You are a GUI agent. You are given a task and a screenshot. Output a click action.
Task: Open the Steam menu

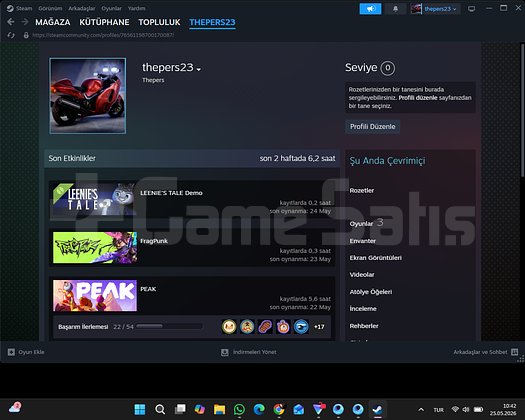24,8
